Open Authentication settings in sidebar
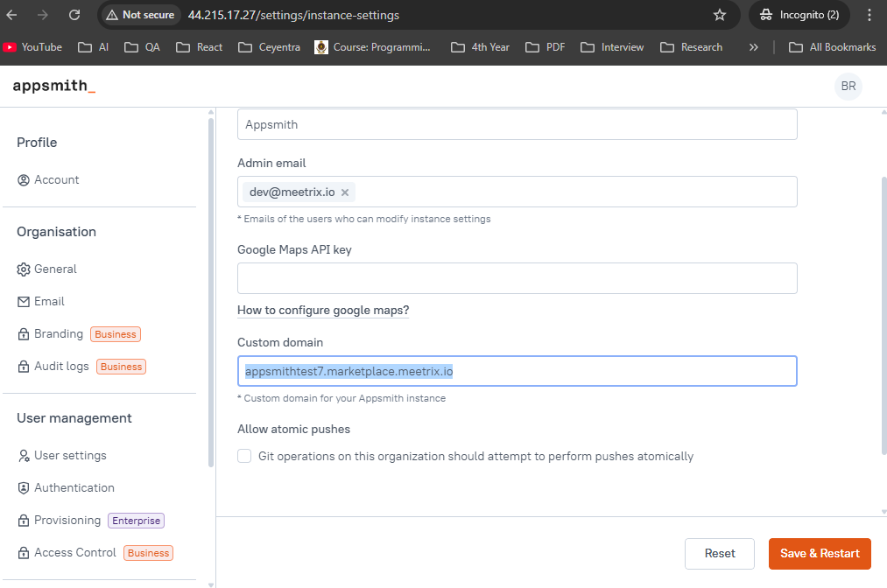Viewport: 887px width, 588px height. click(x=66, y=487)
